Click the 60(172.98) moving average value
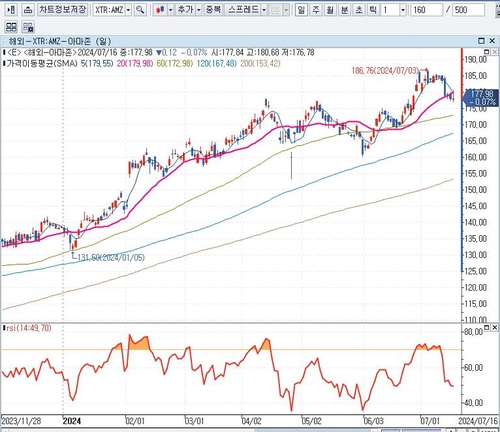Screen dimensions: 500x432 (175, 63)
